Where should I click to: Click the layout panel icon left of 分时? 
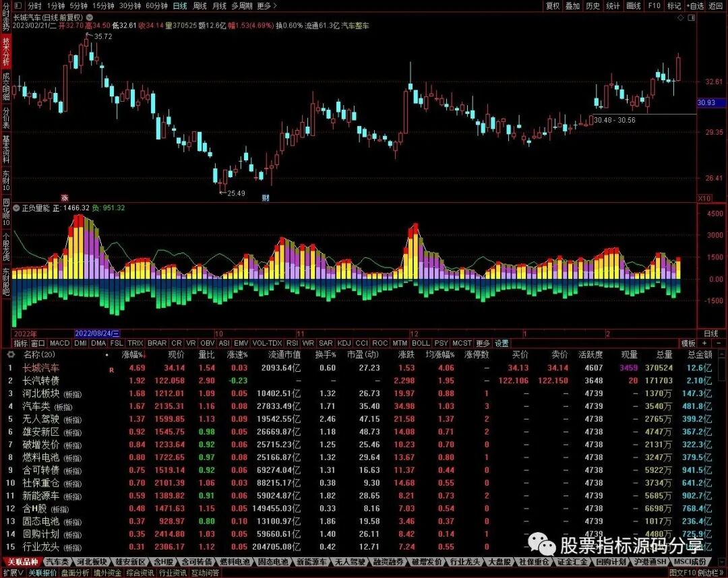pyautogui.click(x=18, y=5)
